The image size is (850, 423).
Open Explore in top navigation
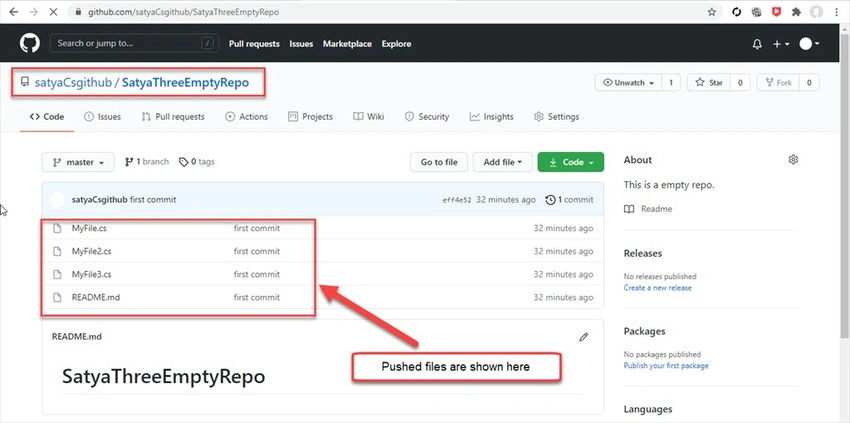[396, 44]
